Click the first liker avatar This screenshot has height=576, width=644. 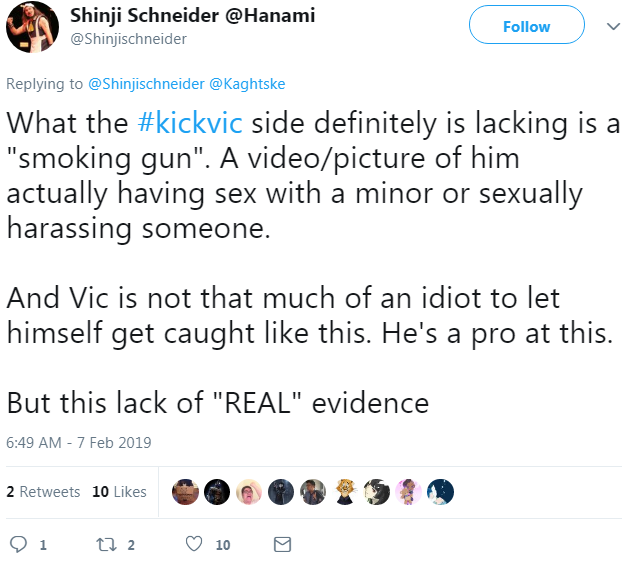[x=185, y=492]
